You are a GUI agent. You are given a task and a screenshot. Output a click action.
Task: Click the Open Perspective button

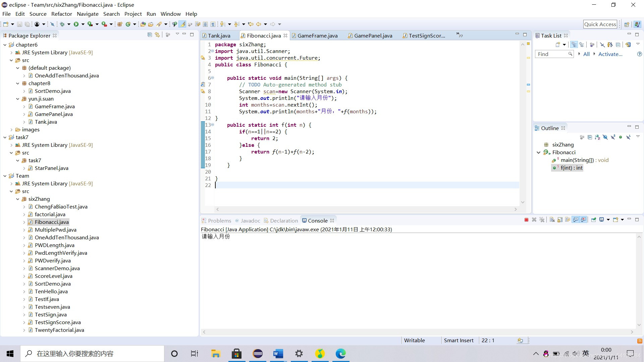pyautogui.click(x=627, y=24)
